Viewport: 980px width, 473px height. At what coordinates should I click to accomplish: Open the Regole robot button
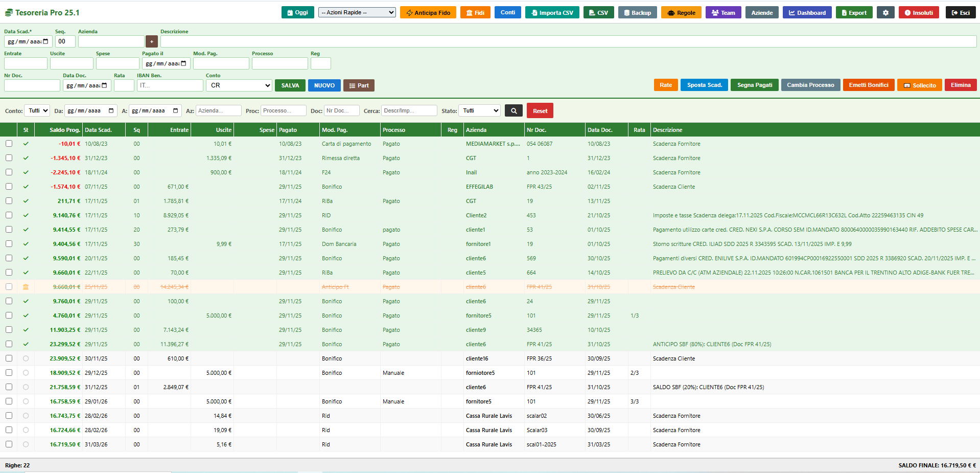pos(681,13)
